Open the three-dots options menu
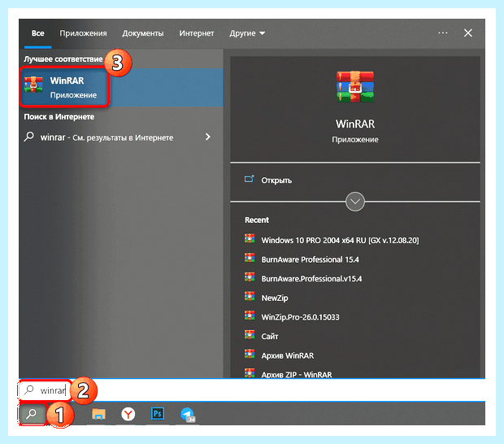Screen dimensions: 504x444 tap(442, 33)
